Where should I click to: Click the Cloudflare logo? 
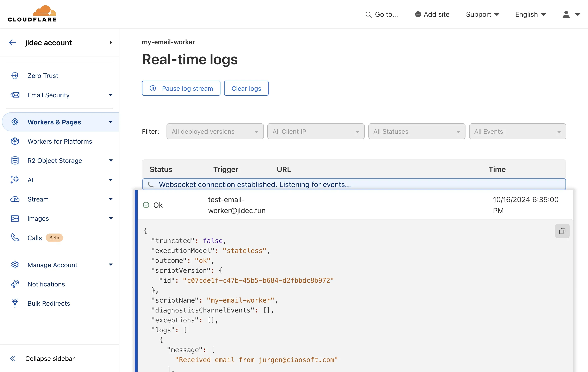click(x=32, y=14)
